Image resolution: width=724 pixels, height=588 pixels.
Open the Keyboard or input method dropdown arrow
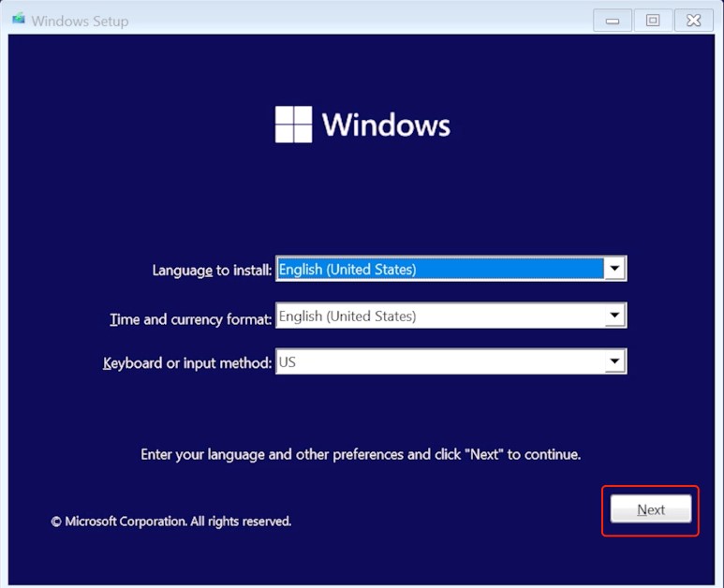[614, 361]
